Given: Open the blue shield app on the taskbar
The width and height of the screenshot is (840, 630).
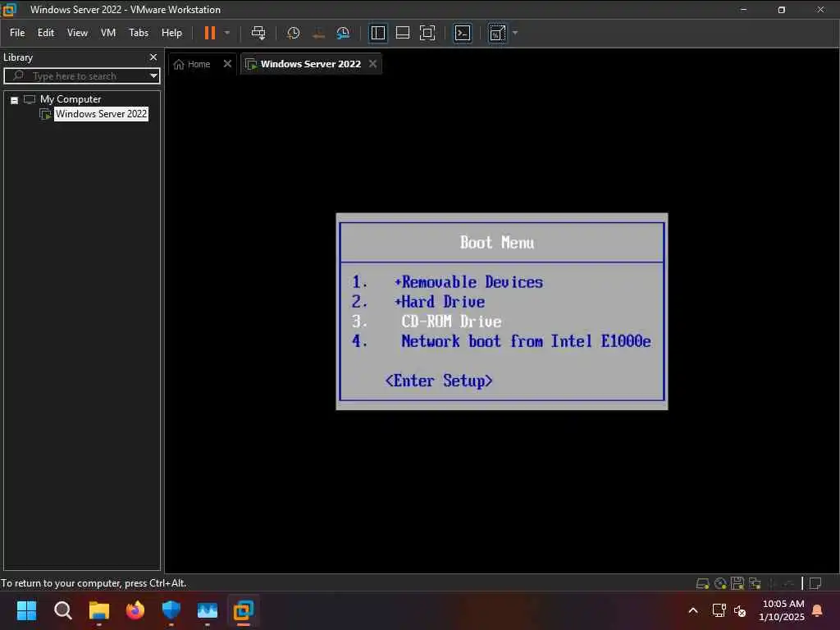Looking at the screenshot, I should click(x=171, y=610).
